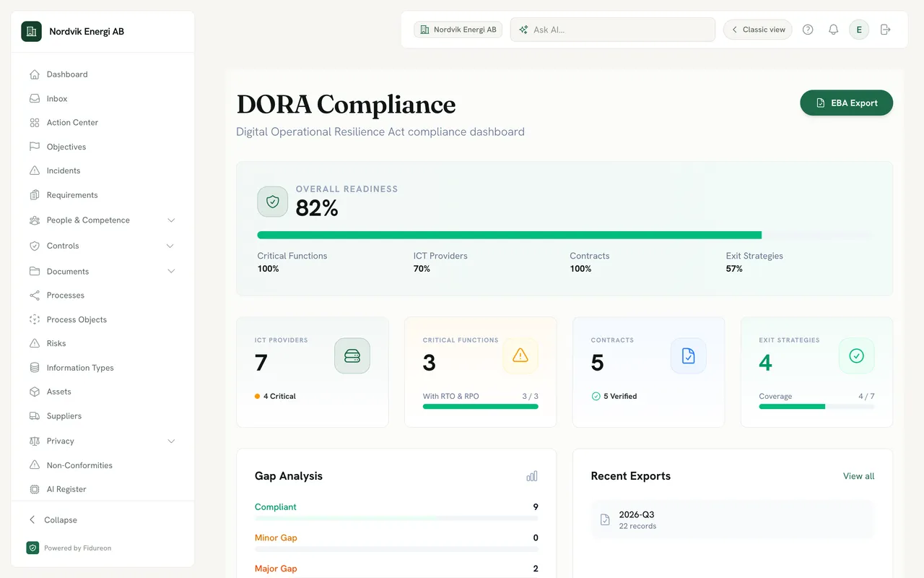Click the Exit Strategies Coverage progress bar

point(816,406)
